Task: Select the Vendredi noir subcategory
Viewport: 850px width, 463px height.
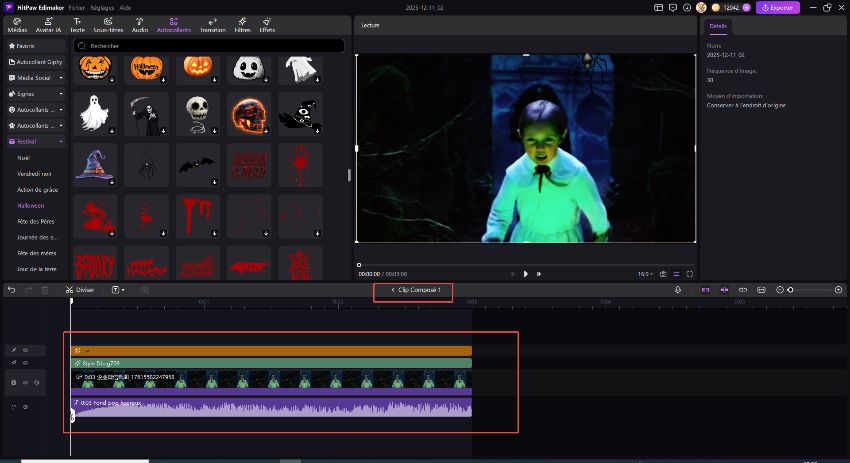Action: 34,173
